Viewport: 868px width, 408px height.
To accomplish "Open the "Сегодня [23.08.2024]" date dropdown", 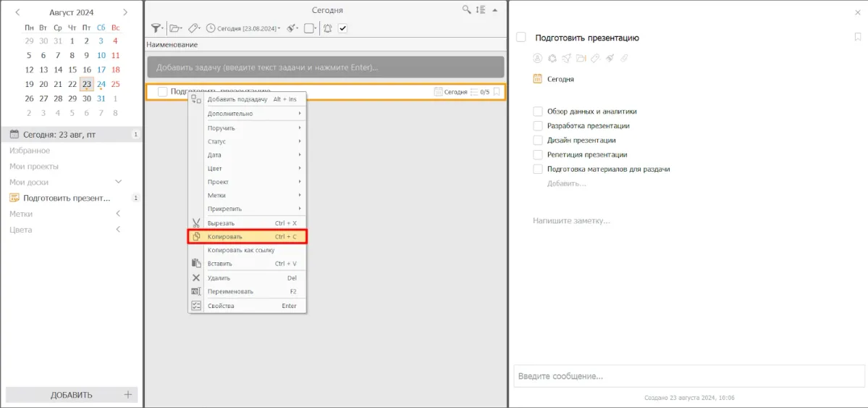I will coord(243,28).
